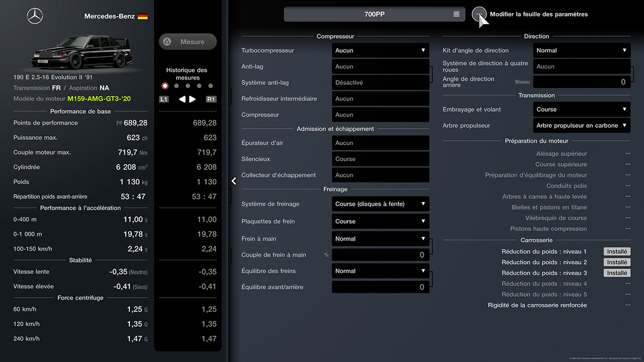Click the Couple de frein à main value field
This screenshot has height=362, width=644.
click(381, 255)
